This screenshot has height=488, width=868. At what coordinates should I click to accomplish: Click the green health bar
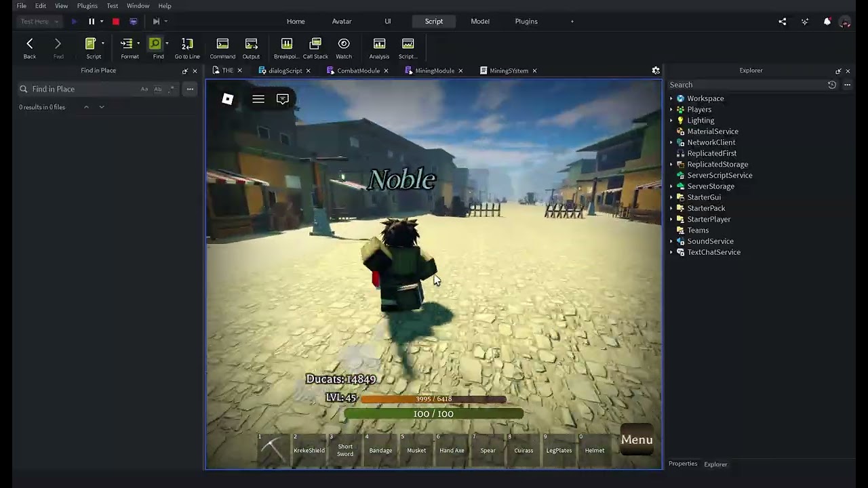(434, 413)
